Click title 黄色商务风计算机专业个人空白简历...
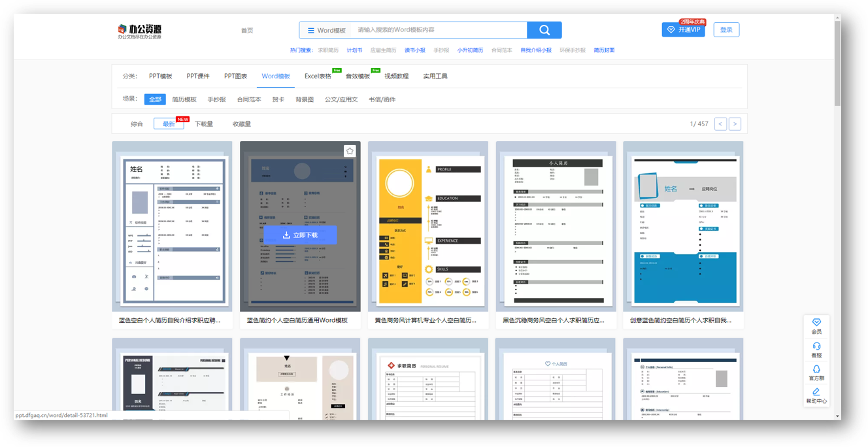The width and height of the screenshot is (868, 447). (426, 321)
